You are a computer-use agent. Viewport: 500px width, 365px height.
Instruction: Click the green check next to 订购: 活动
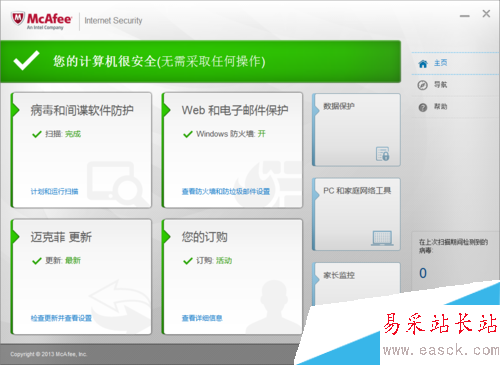(188, 261)
